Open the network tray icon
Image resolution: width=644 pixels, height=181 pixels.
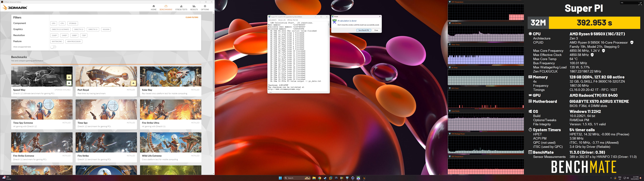tap(625, 178)
